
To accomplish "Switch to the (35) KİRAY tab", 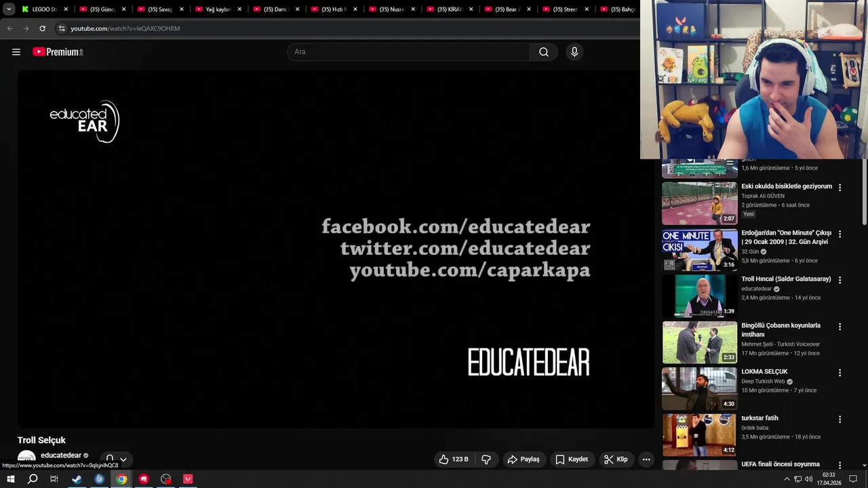I will (450, 9).
